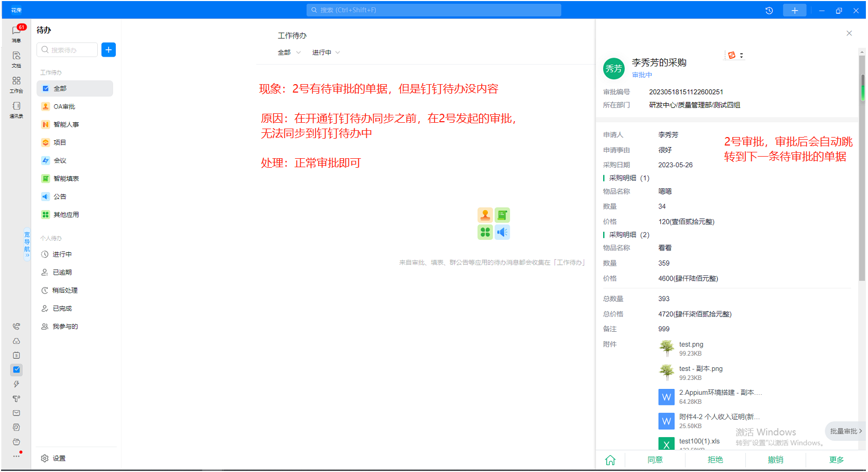Open the 文档 documents icon in sidebar

[x=16, y=59]
